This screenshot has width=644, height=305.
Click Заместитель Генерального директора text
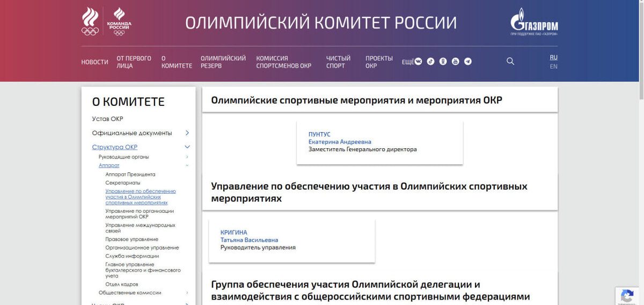tap(362, 149)
